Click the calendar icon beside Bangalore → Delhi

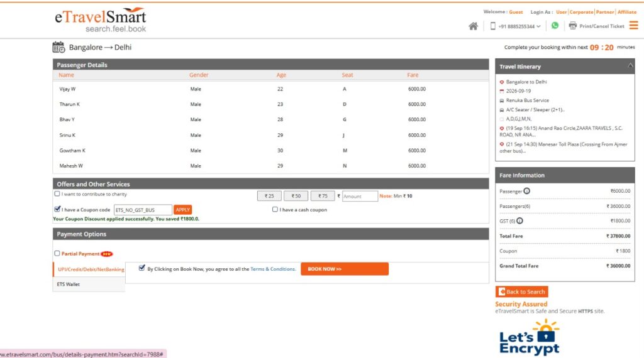58,47
